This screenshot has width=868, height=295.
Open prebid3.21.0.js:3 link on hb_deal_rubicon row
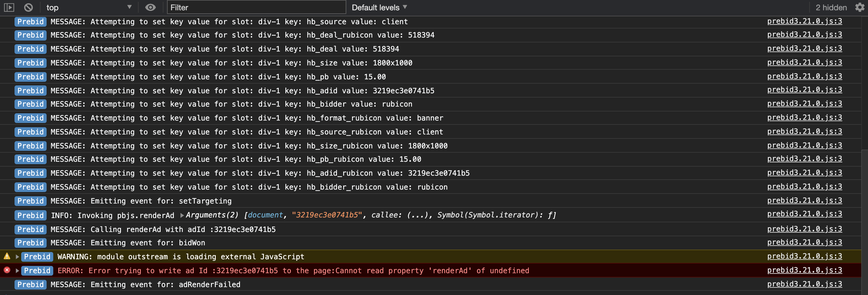coord(805,35)
